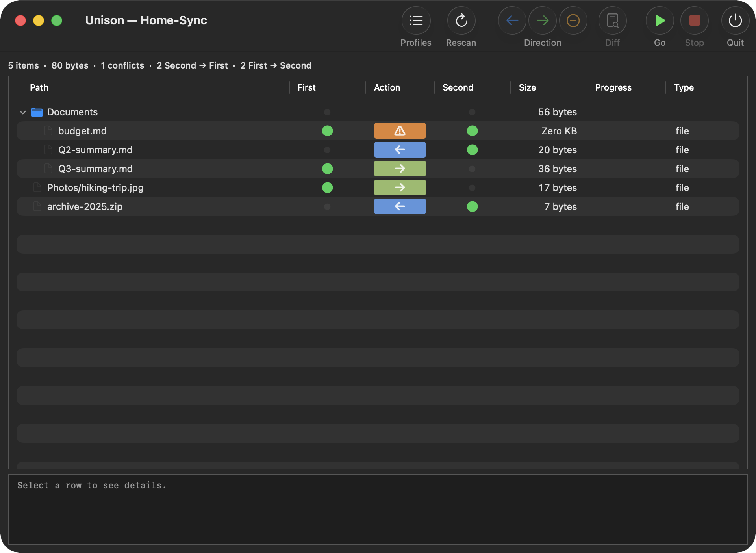Viewport: 756px width, 553px height.
Task: Click the 'Zero KB' size cell
Action: (559, 131)
